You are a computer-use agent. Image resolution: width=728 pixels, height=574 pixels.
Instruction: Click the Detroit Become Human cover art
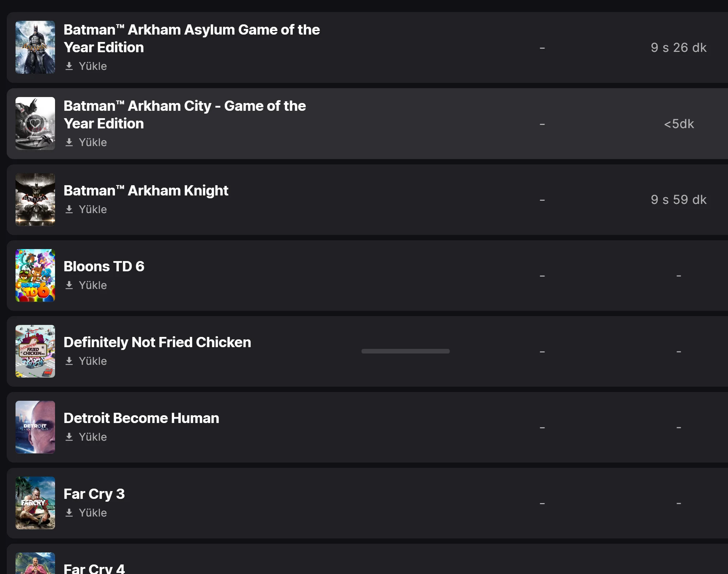pyautogui.click(x=35, y=427)
